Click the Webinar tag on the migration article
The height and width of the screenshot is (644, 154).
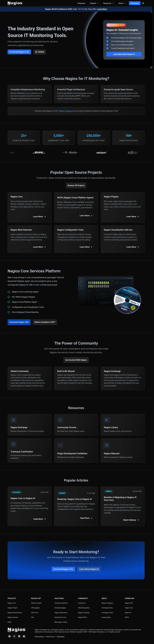(109, 491)
